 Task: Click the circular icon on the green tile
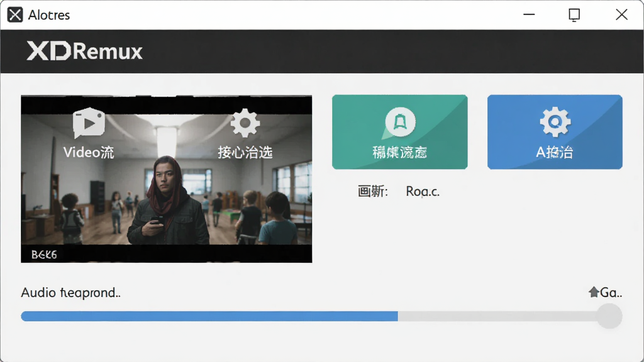(x=400, y=122)
